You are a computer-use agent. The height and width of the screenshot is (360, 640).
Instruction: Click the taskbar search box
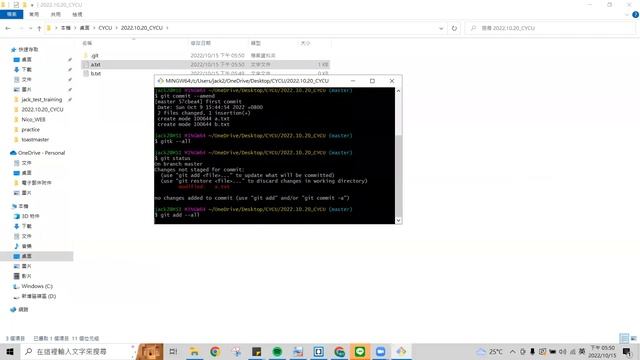(78, 351)
